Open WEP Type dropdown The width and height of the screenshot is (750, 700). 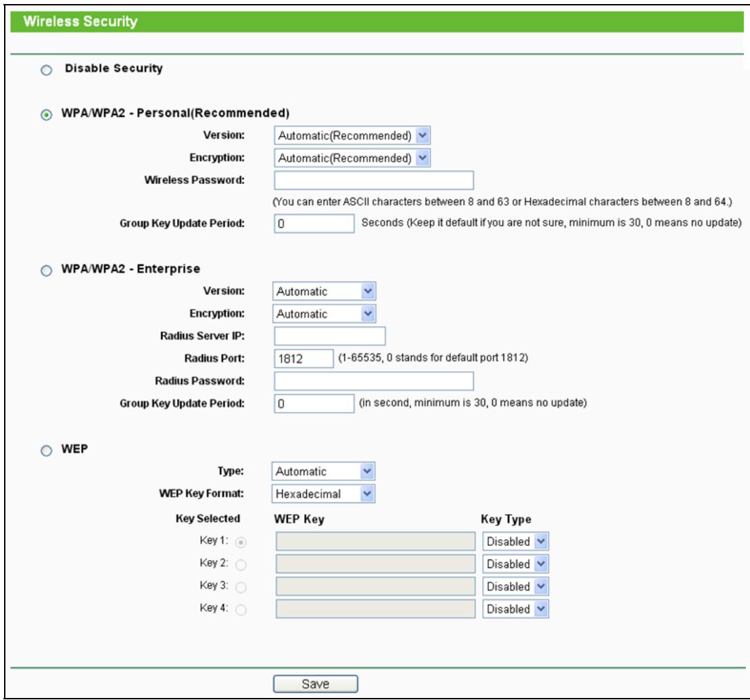[323, 471]
